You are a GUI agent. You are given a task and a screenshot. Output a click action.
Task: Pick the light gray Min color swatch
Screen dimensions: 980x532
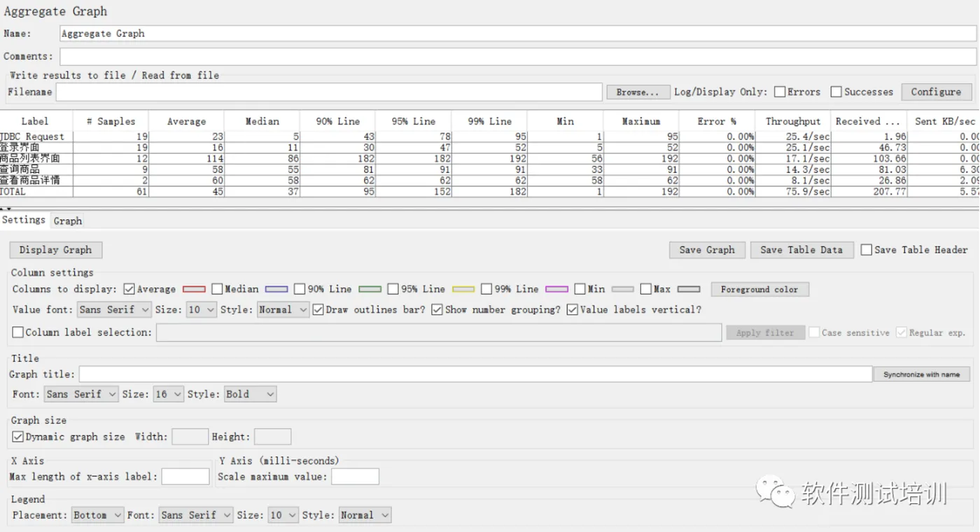coord(622,289)
